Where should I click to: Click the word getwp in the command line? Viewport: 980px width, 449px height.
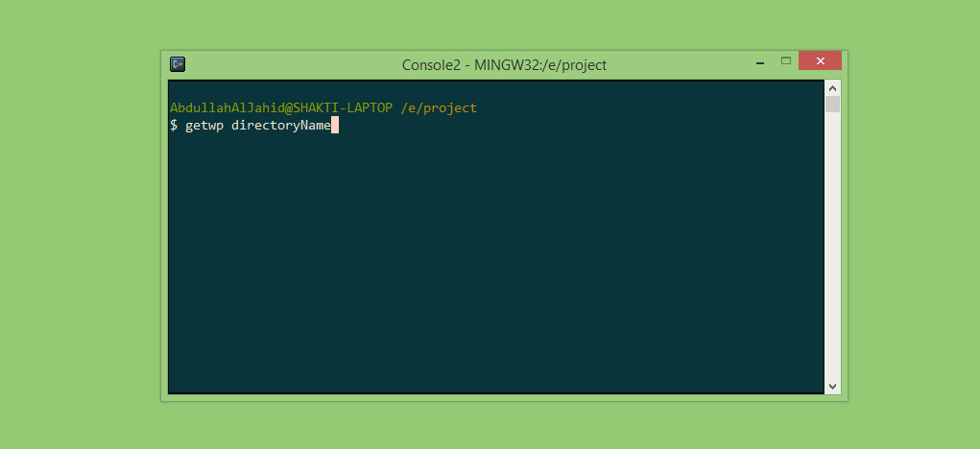click(204, 126)
